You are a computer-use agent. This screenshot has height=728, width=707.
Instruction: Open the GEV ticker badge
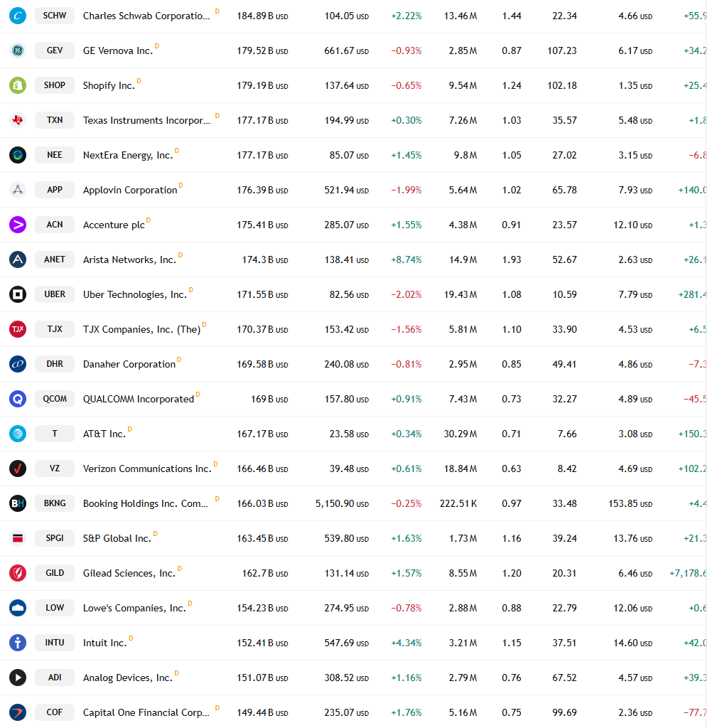55,50
